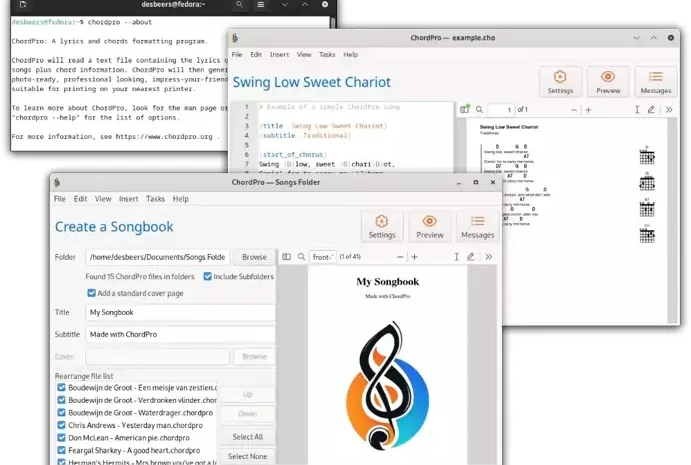Image resolution: width=691 pixels, height=465 pixels.
Task: Click the Down button beside file list
Action: pos(248,414)
